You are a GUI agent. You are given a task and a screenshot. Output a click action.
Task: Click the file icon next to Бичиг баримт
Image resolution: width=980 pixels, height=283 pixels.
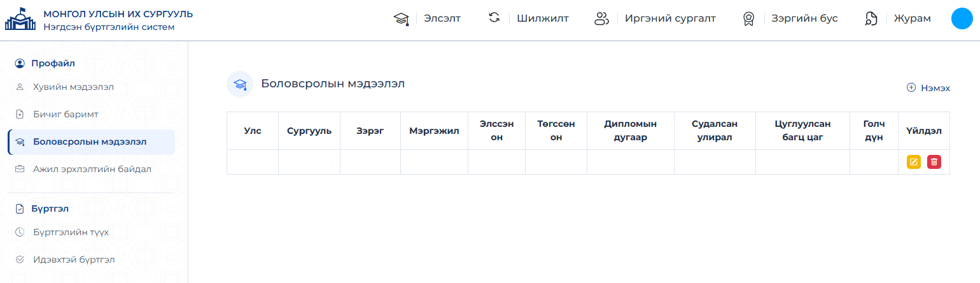[x=20, y=114]
